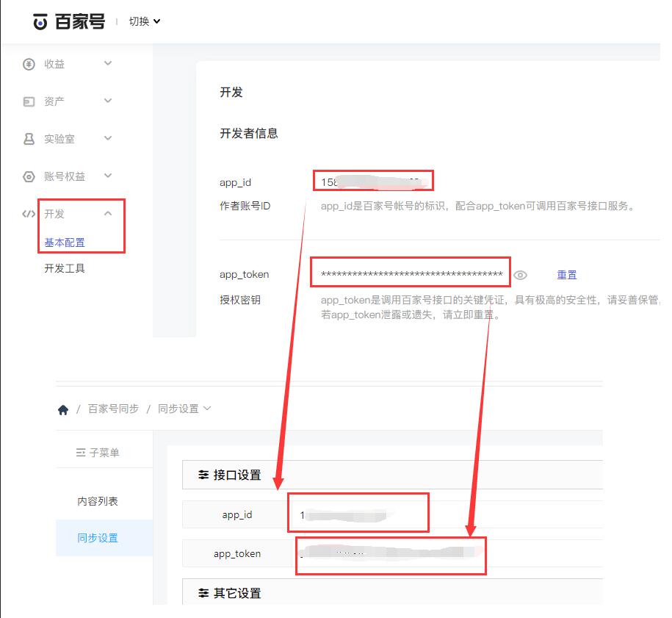This screenshot has width=672, height=618.
Task: Click the 实验室 flask icon
Action: (29, 139)
